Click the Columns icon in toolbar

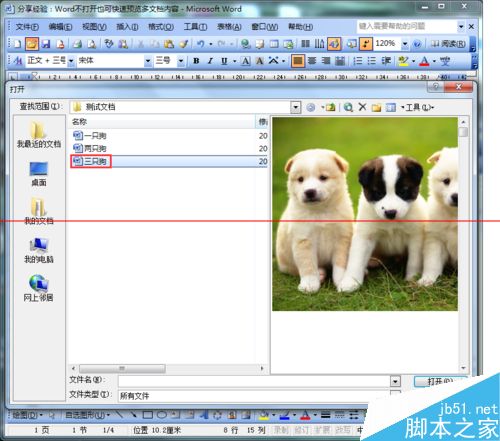tap(305, 44)
